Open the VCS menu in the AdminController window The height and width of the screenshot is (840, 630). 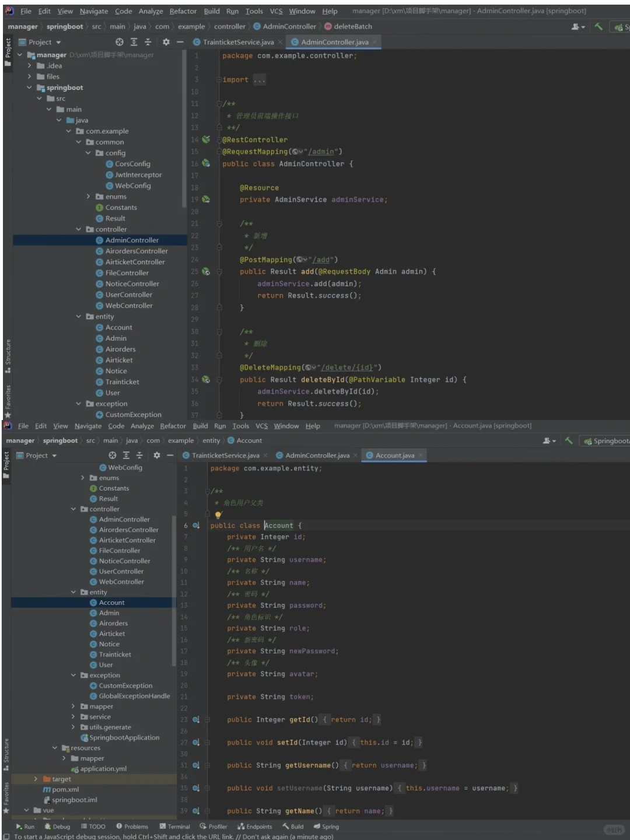point(276,11)
